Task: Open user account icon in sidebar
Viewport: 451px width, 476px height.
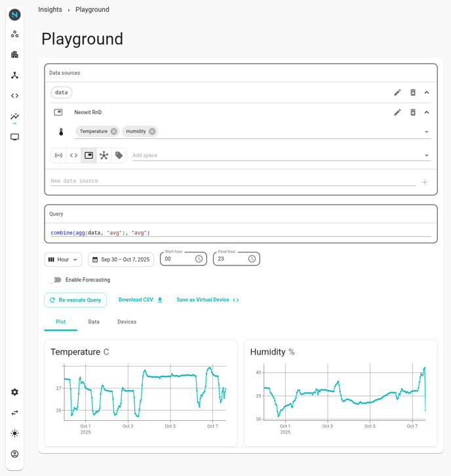Action: tap(14, 454)
